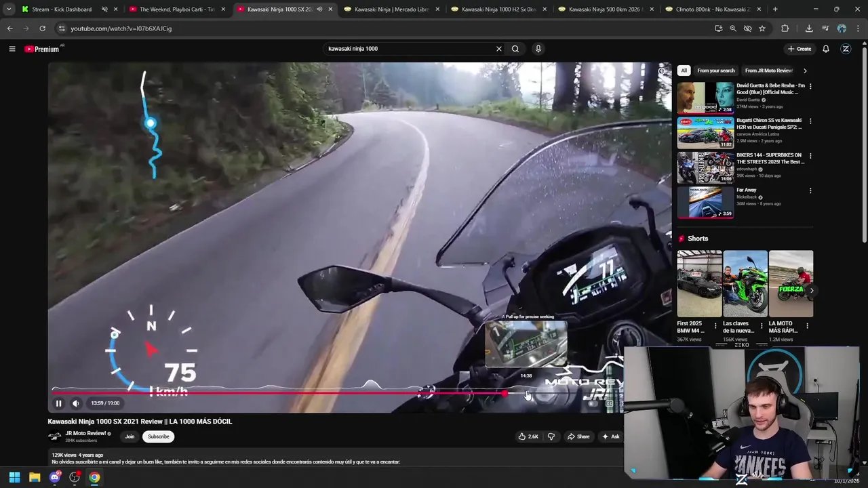
Task: Mute the video using the speaker icon
Action: click(x=76, y=403)
